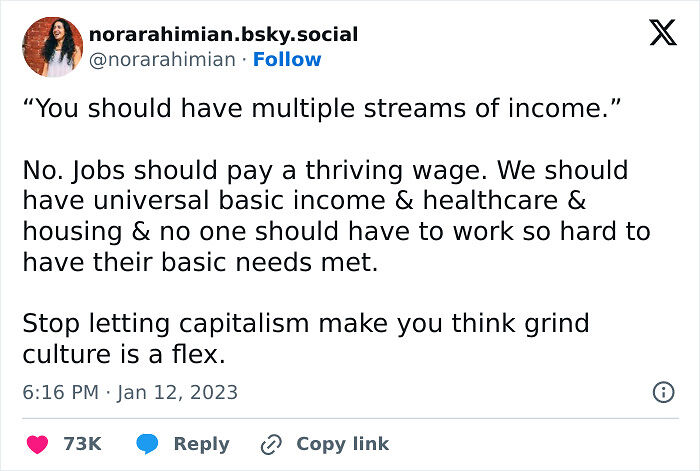
Task: Click the Jan 12, 2023 date
Action: [x=177, y=392]
